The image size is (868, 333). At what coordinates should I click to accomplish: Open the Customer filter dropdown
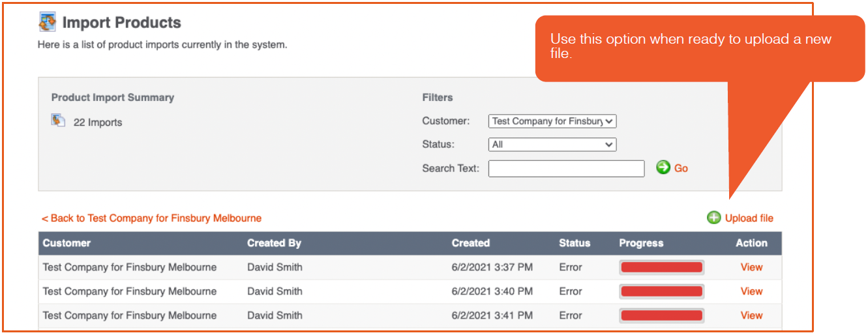(x=552, y=121)
